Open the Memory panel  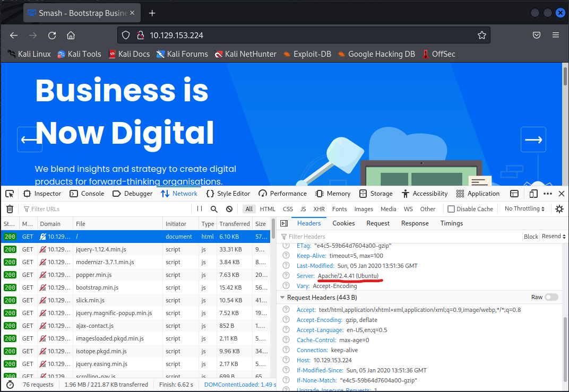click(333, 194)
